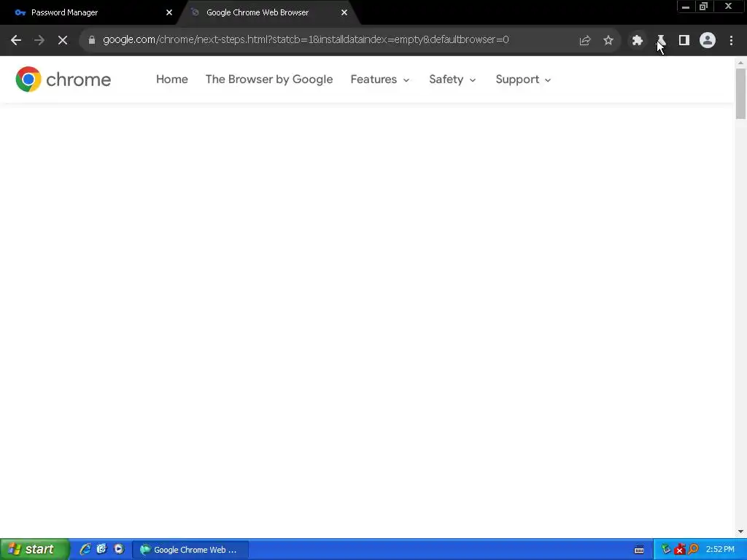Select Google Chrome Web taskbar button

pyautogui.click(x=190, y=550)
